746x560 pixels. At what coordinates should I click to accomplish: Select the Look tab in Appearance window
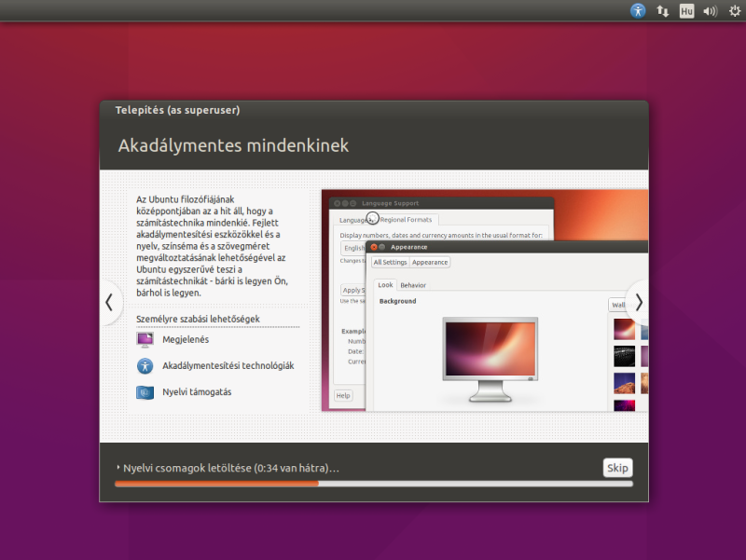click(385, 285)
